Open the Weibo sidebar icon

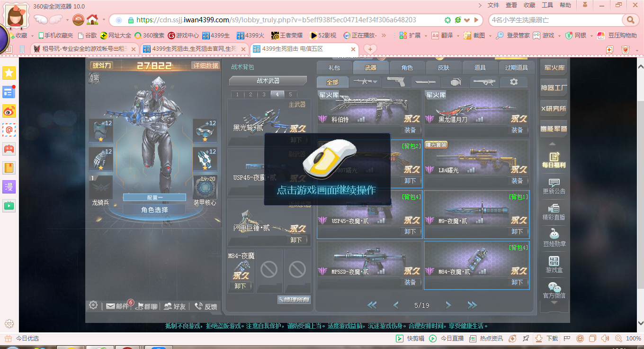9,110
